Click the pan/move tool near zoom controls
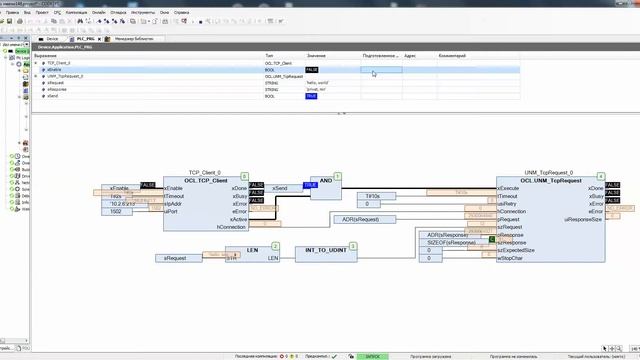 click(x=612, y=348)
